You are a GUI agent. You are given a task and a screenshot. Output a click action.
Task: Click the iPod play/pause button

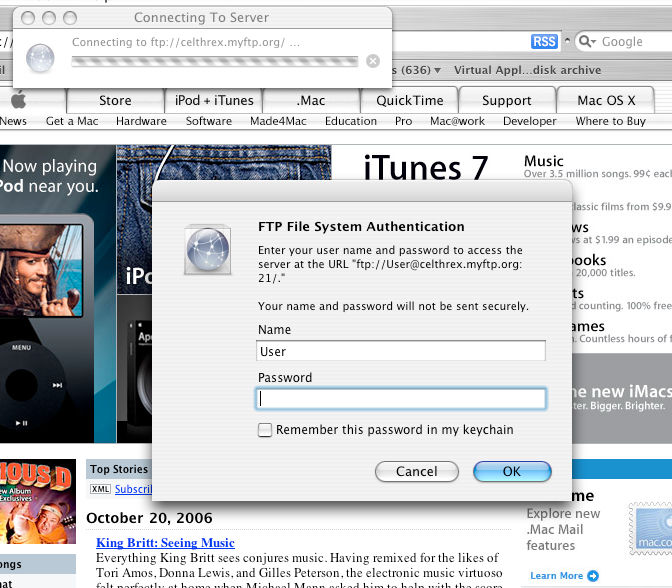click(x=21, y=423)
